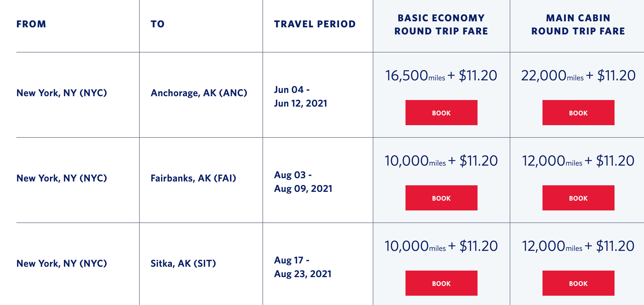644x305 pixels.
Task: Click the Jun 04 - Jun 12, 2021 travel period
Action: [300, 96]
